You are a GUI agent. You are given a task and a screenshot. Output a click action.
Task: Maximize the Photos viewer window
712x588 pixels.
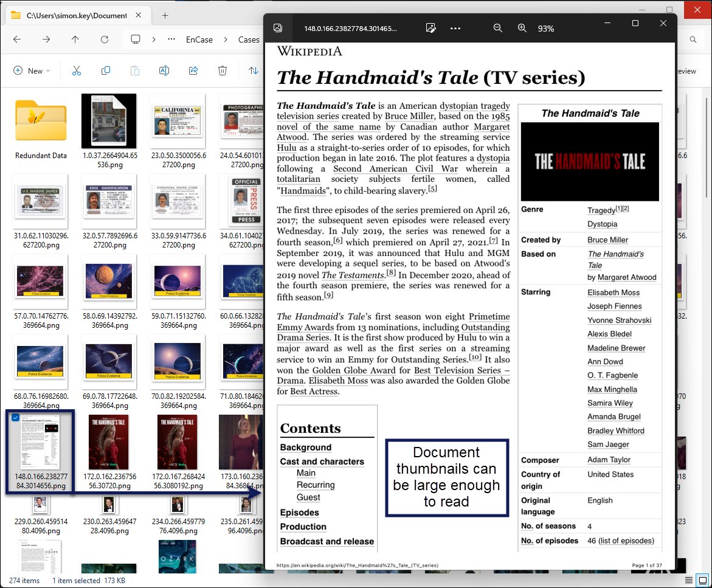635,23
